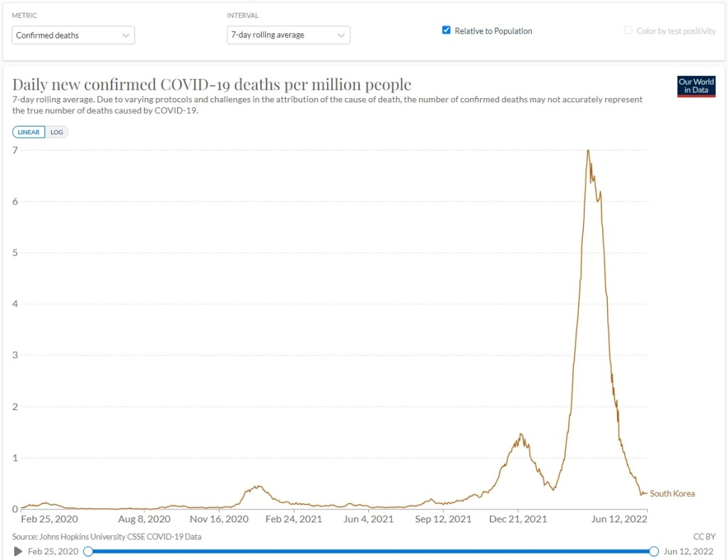Click the Dec 21, 2021 axis label
The image size is (728, 560).
[518, 519]
